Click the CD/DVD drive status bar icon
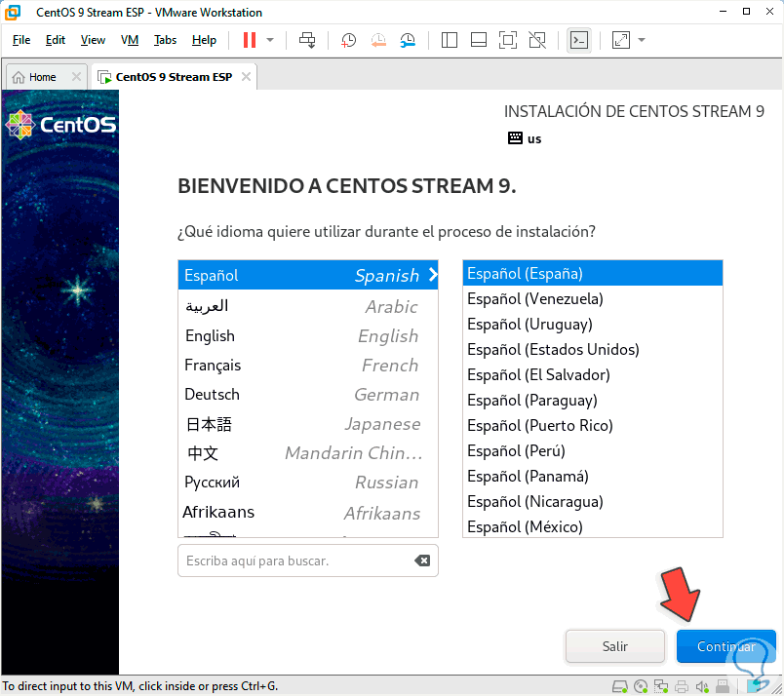This screenshot has width=784, height=696. coord(641,686)
